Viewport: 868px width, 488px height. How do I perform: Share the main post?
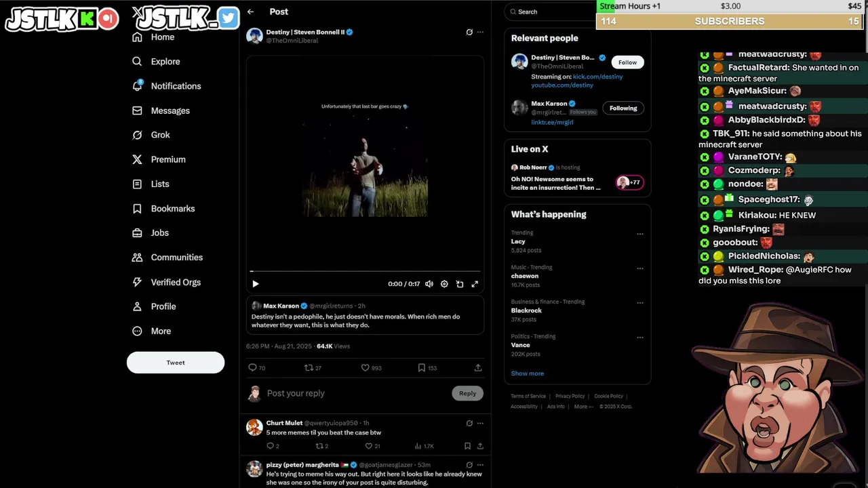pos(478,368)
